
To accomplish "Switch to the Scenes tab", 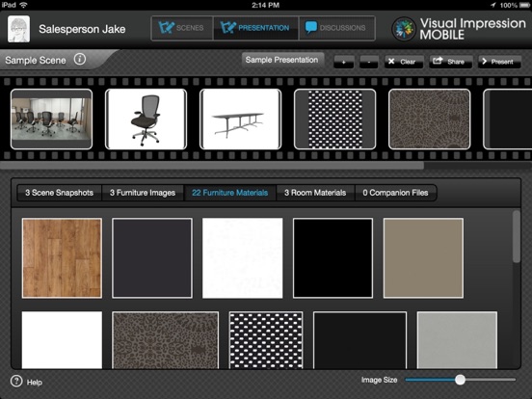I will [x=182, y=28].
